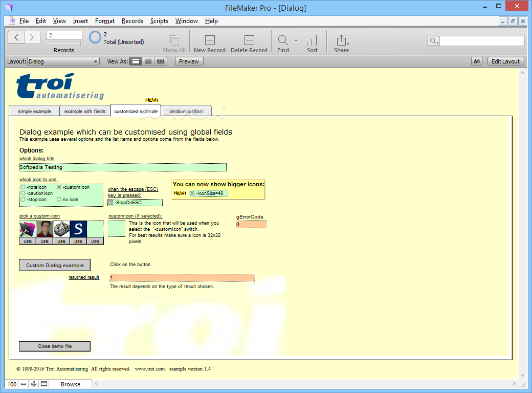Click the Share toolbar icon

(x=341, y=40)
